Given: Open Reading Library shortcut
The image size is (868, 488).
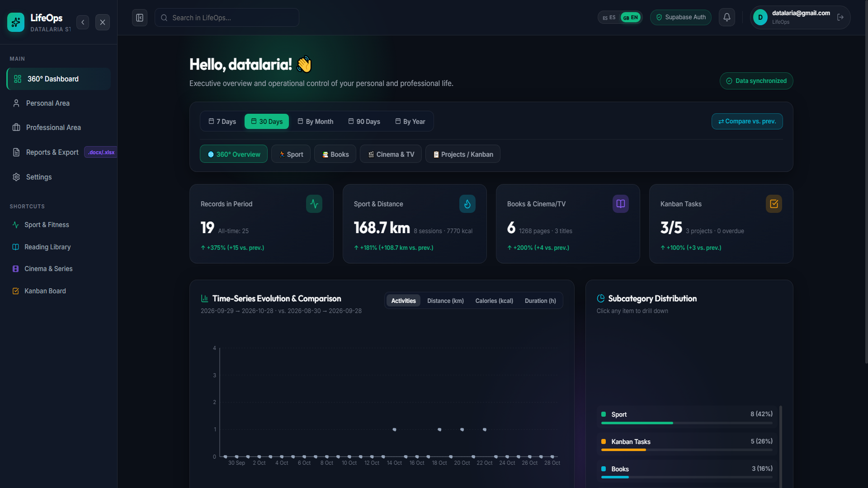Looking at the screenshot, I should [59, 247].
